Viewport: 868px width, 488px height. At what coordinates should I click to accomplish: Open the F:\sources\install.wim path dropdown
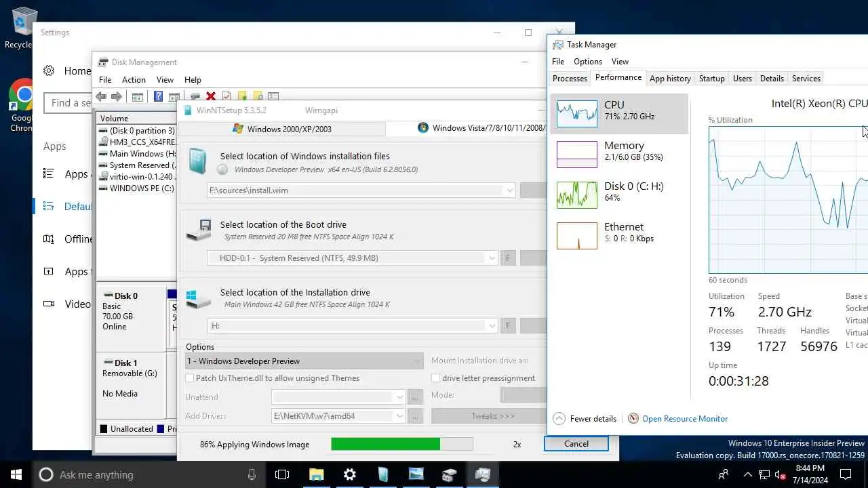click(510, 190)
